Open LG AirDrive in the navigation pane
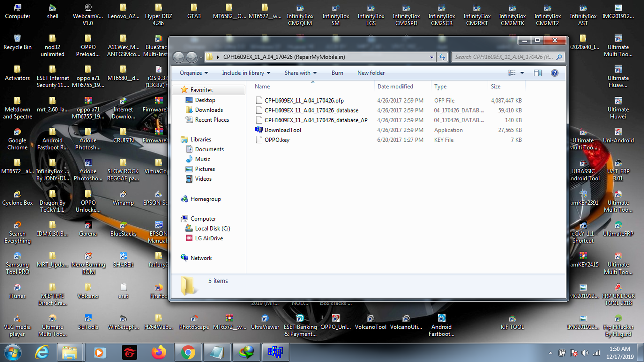644x362 pixels. [209, 238]
